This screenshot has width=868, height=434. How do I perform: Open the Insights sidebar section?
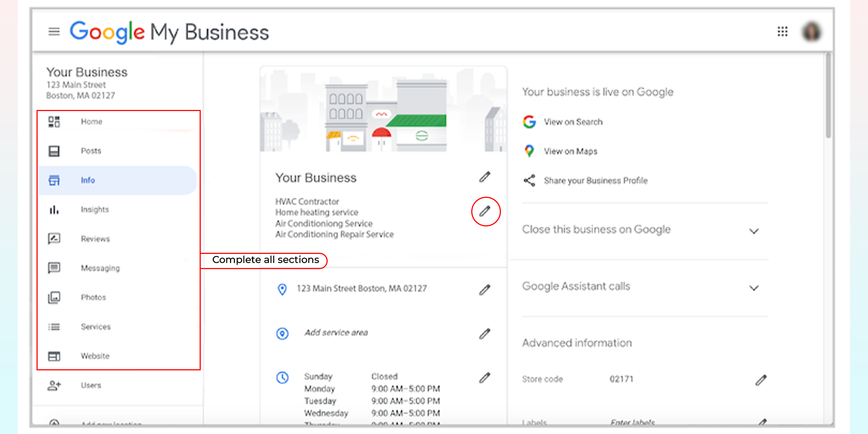pyautogui.click(x=95, y=209)
